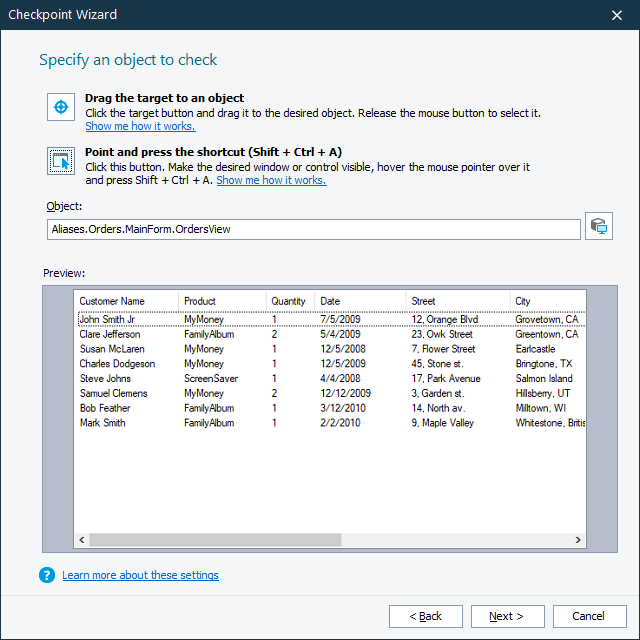
Task: Click the object browser icon beside Object field
Action: click(599, 227)
